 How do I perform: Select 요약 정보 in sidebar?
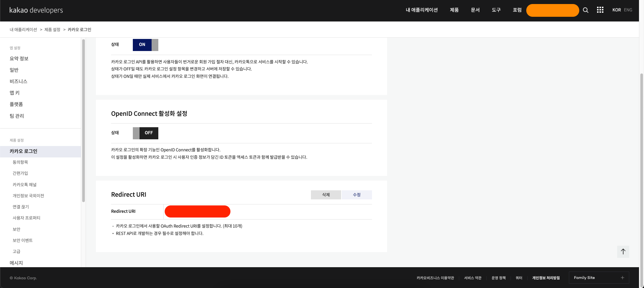pyautogui.click(x=19, y=58)
